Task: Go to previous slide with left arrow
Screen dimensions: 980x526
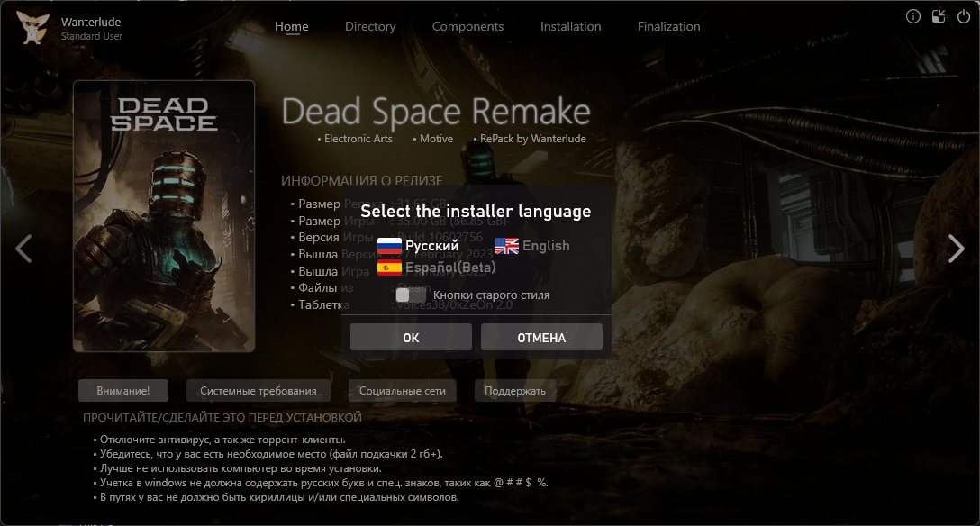Action: click(x=23, y=249)
